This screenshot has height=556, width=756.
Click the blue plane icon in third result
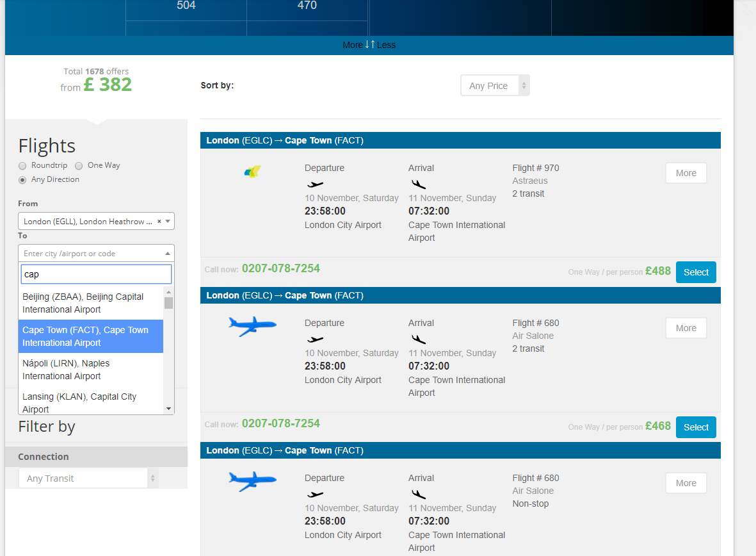[252, 482]
